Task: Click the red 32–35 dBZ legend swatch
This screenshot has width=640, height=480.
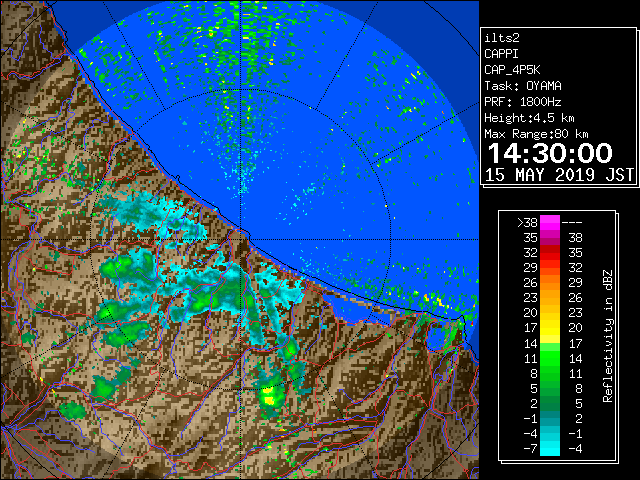Action: [x=550, y=253]
